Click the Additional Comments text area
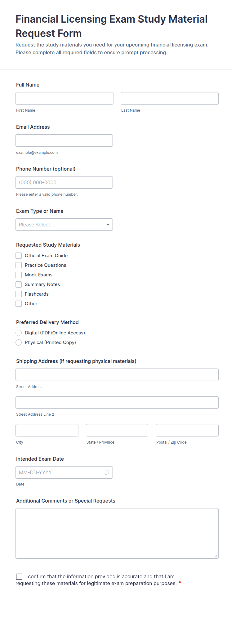This screenshot has width=232, height=644. point(117,533)
